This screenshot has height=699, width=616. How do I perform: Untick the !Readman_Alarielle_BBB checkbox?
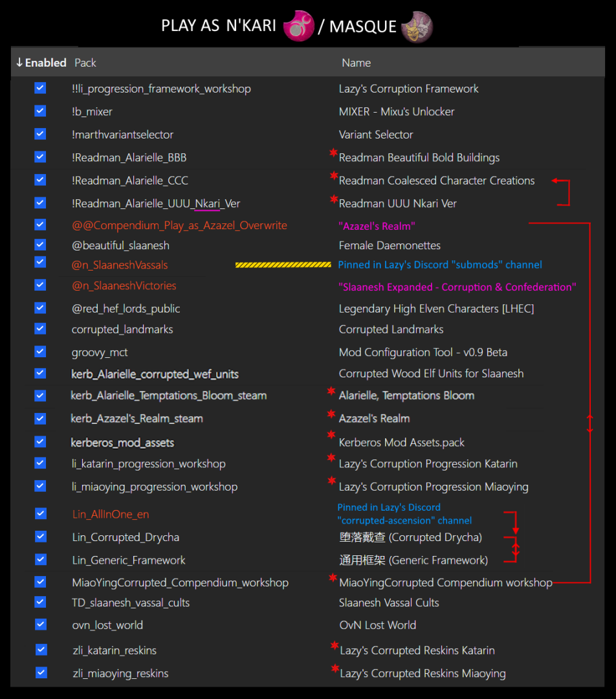pos(40,157)
